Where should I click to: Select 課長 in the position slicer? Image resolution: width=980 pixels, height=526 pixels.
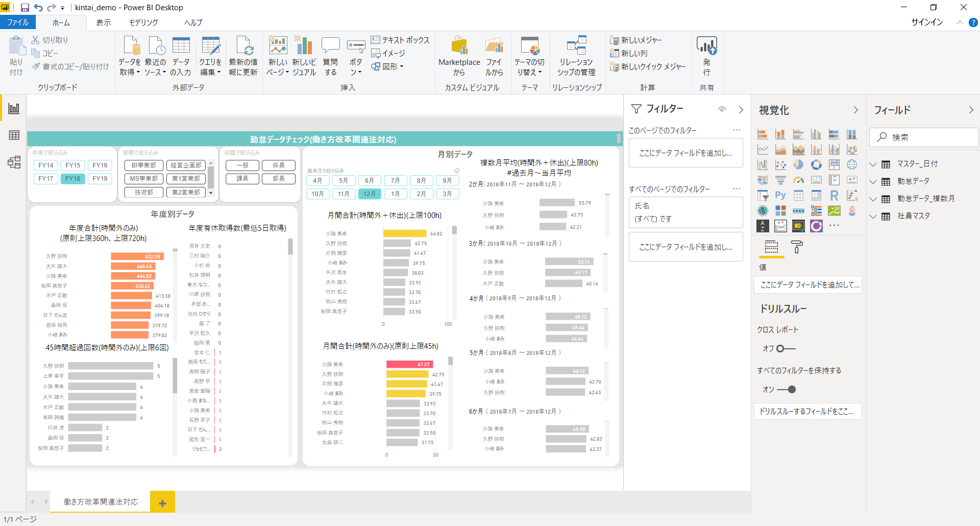point(242,179)
